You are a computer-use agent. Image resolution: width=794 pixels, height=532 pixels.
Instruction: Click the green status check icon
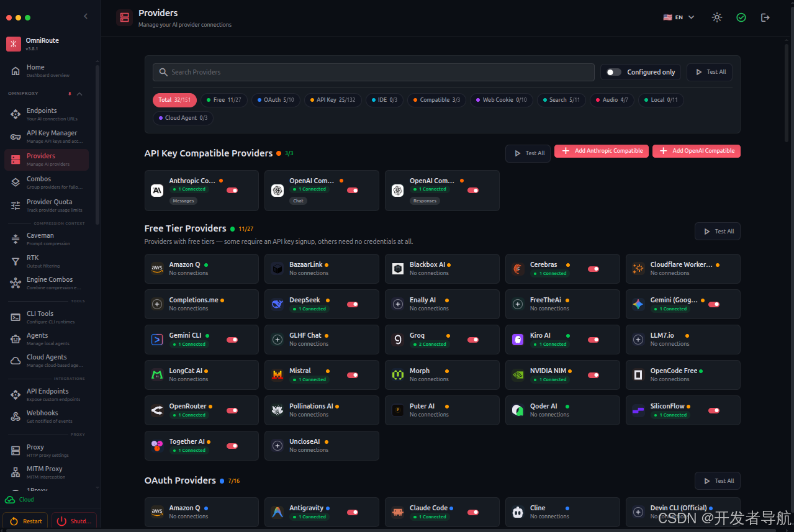click(741, 17)
